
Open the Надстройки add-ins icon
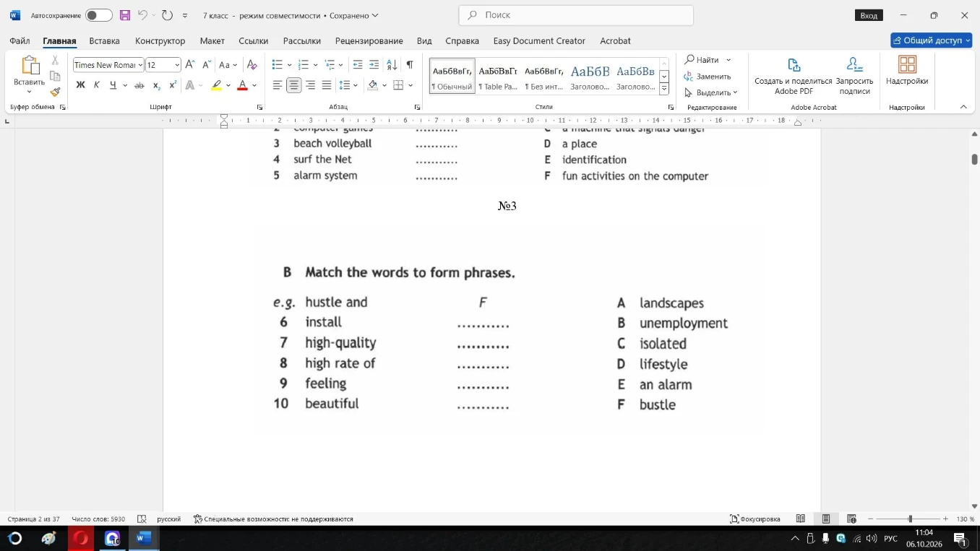pyautogui.click(x=907, y=71)
